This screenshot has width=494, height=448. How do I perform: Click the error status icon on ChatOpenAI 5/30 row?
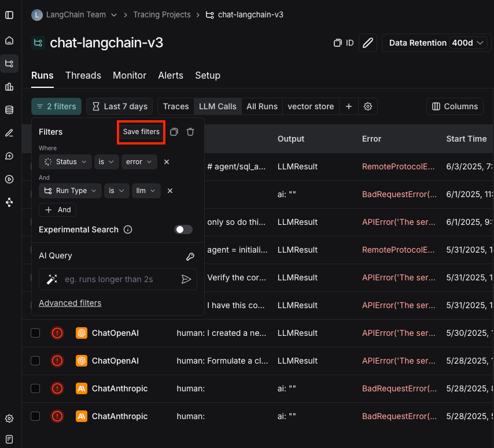[57, 333]
